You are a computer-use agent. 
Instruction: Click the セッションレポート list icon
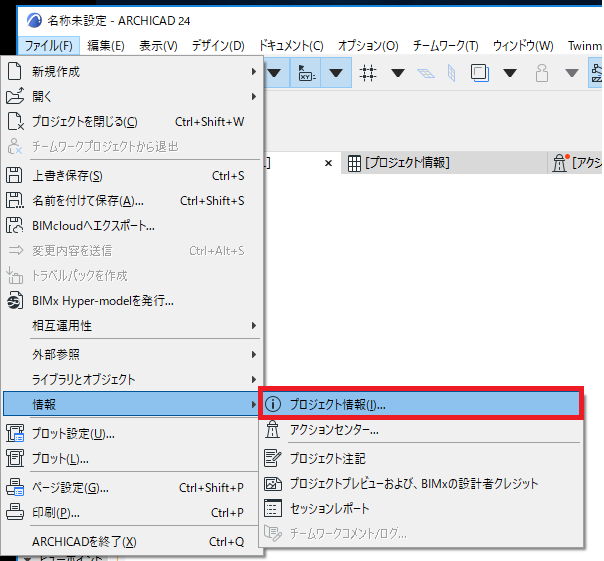tap(273, 509)
